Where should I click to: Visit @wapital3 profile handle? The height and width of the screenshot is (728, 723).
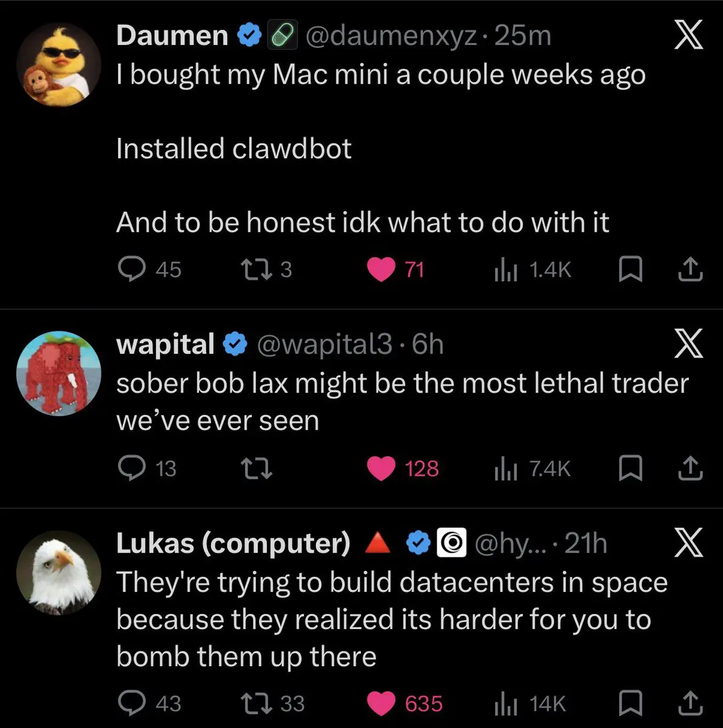pos(325,345)
